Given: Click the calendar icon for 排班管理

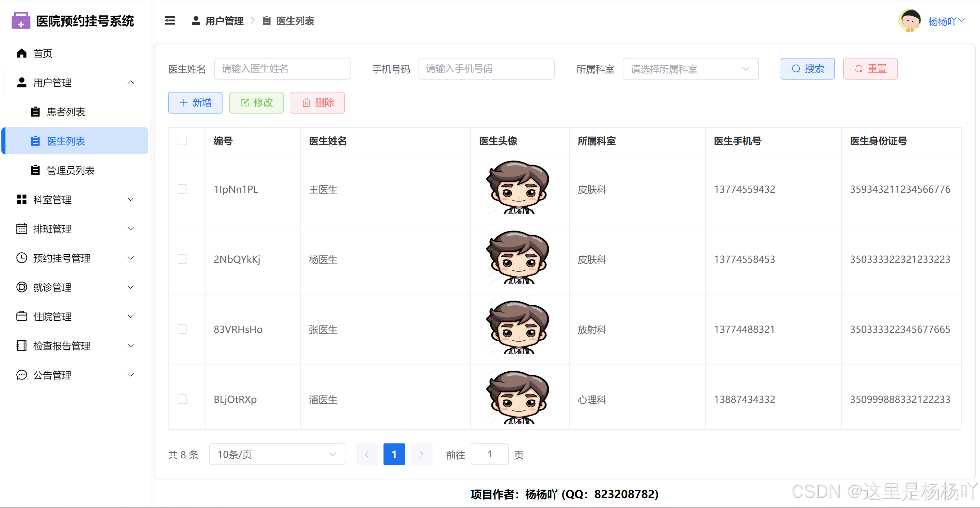Looking at the screenshot, I should pos(22,229).
